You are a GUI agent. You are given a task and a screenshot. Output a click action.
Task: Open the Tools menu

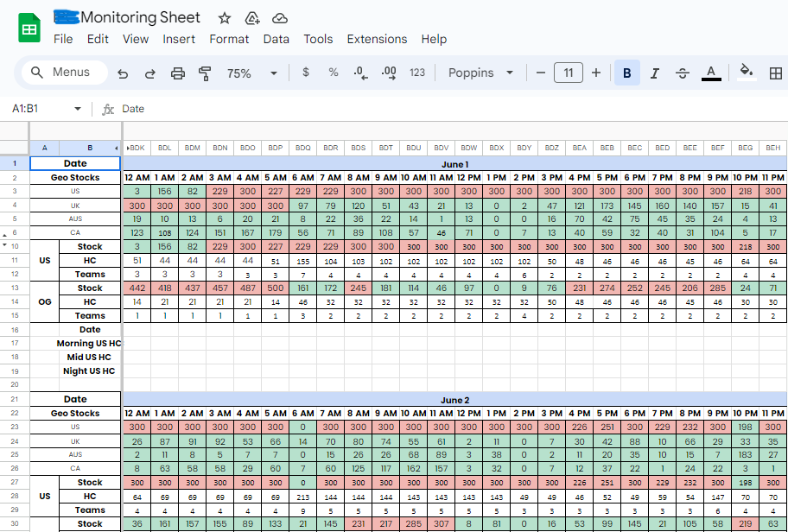(x=318, y=39)
